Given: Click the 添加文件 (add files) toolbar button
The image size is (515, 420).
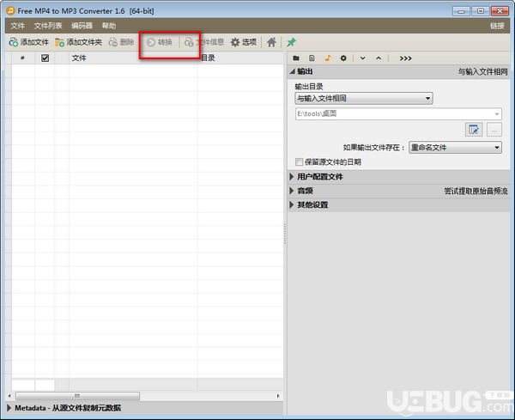Looking at the screenshot, I should pyautogui.click(x=29, y=42).
